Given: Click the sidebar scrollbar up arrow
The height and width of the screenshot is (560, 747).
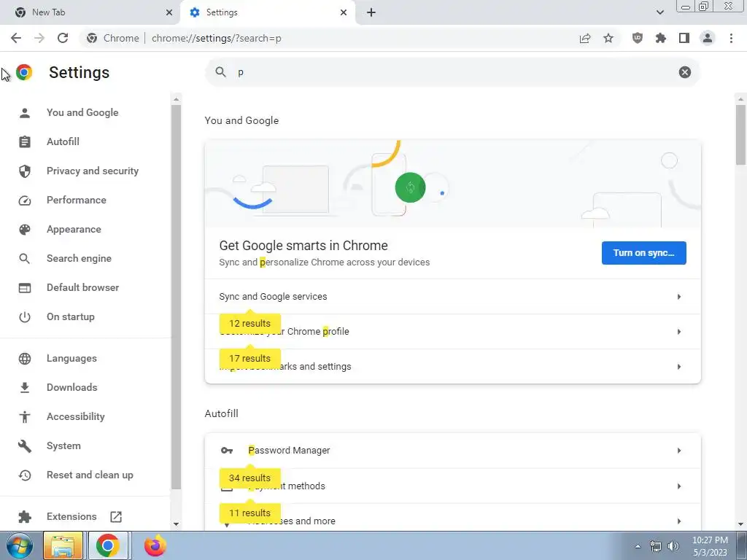Looking at the screenshot, I should 177,99.
